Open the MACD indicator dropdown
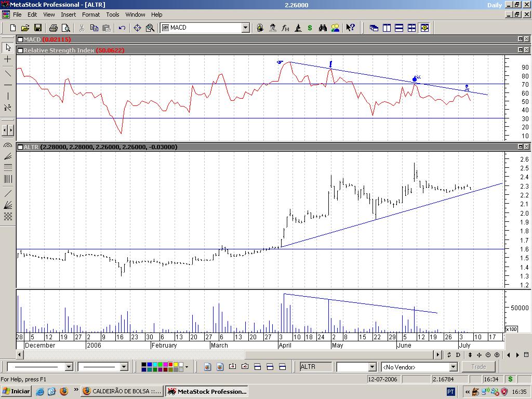This screenshot has width=532, height=399. (246, 28)
